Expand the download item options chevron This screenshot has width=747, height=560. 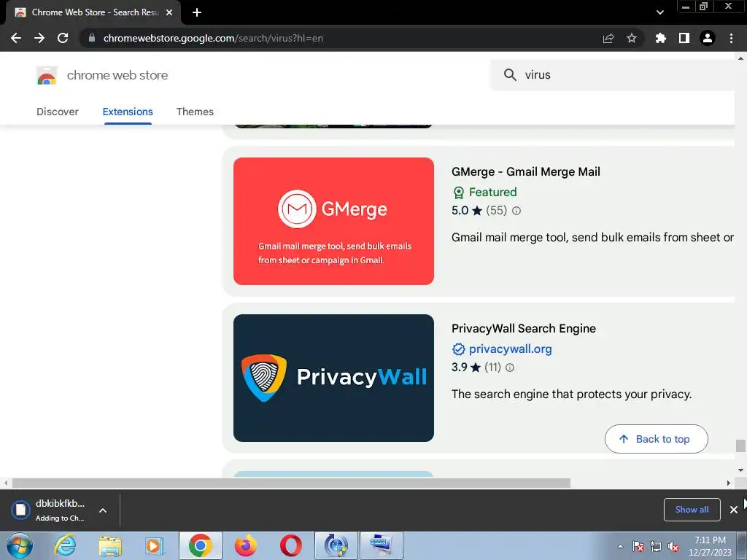(102, 510)
